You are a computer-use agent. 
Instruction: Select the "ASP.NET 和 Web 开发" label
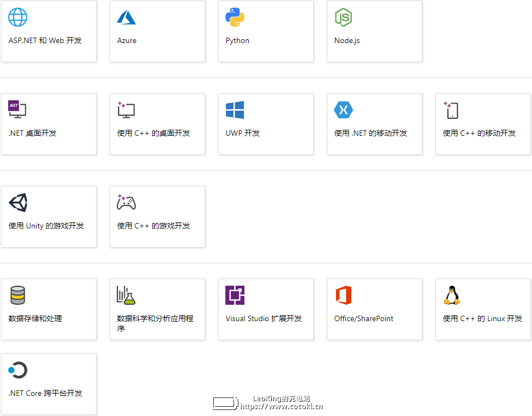pyautogui.click(x=45, y=40)
